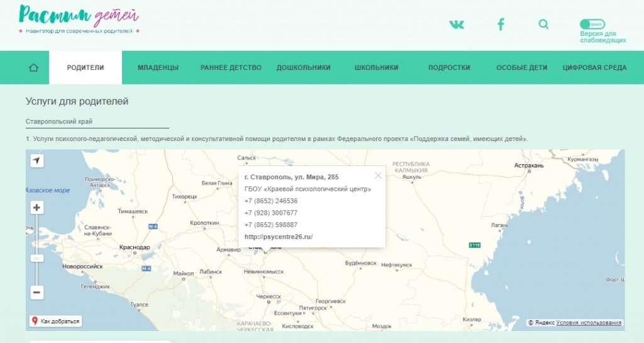Click ГБОУ «Краевой психологический центр» text
644x343 pixels.
[308, 189]
